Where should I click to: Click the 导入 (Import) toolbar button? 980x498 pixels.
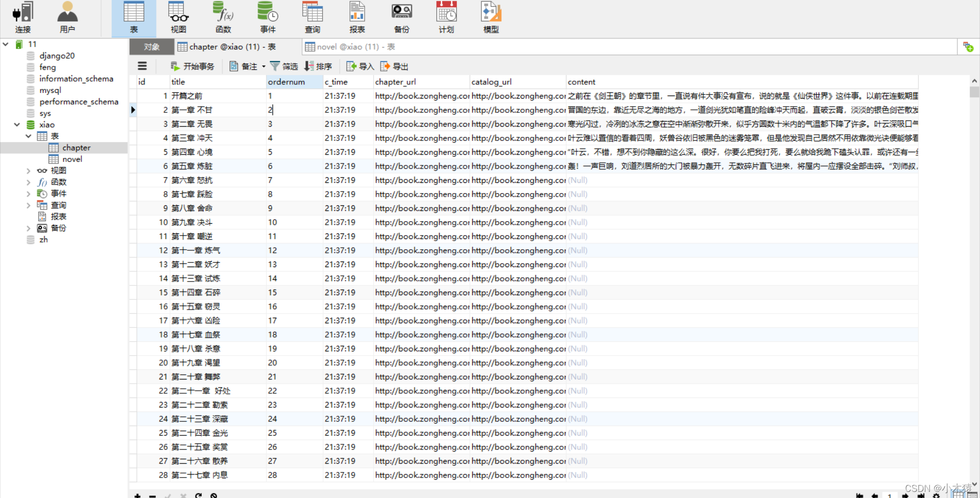360,66
